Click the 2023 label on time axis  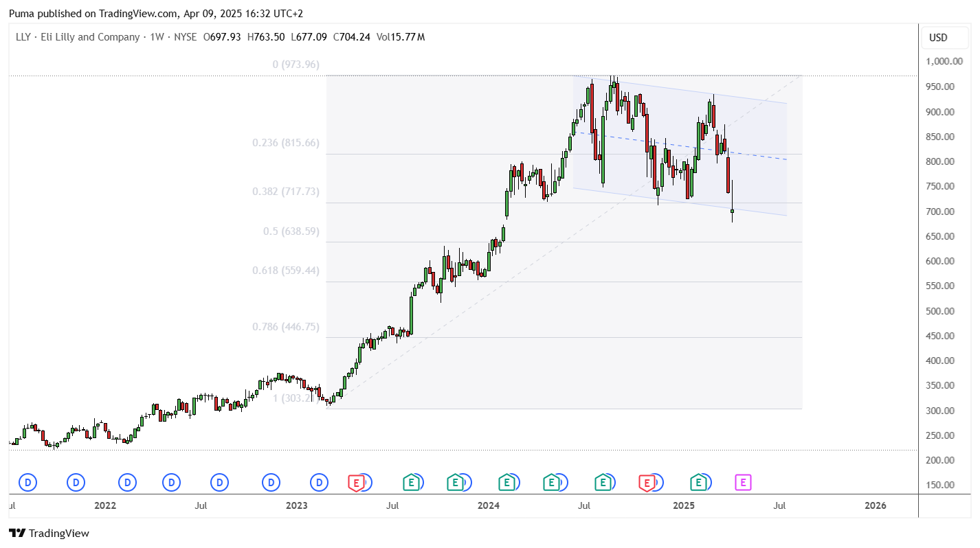(297, 506)
